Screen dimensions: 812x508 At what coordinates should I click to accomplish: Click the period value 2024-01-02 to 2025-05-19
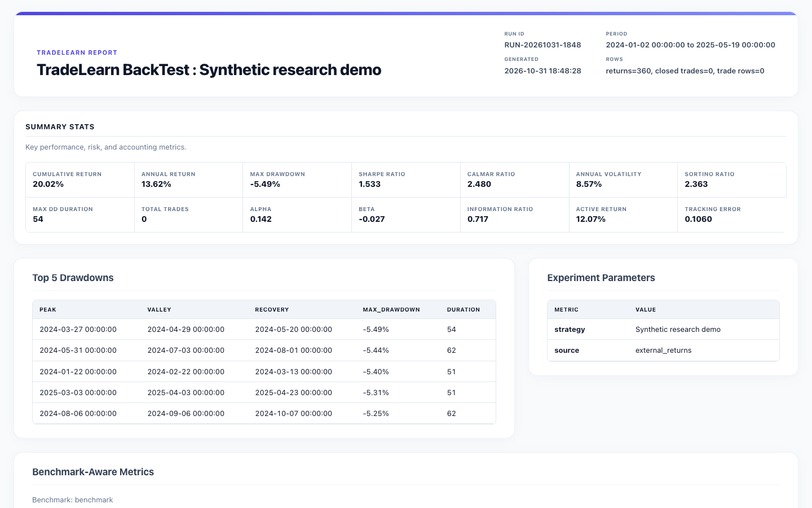(690, 45)
